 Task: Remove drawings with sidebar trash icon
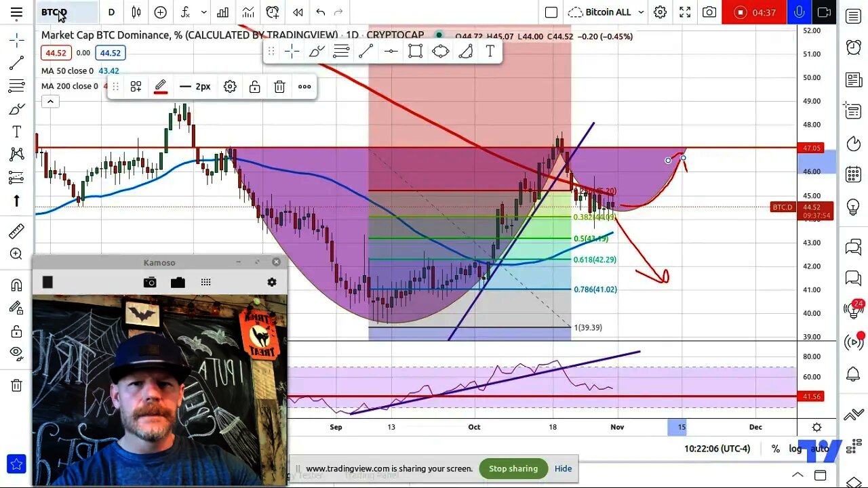[17, 385]
